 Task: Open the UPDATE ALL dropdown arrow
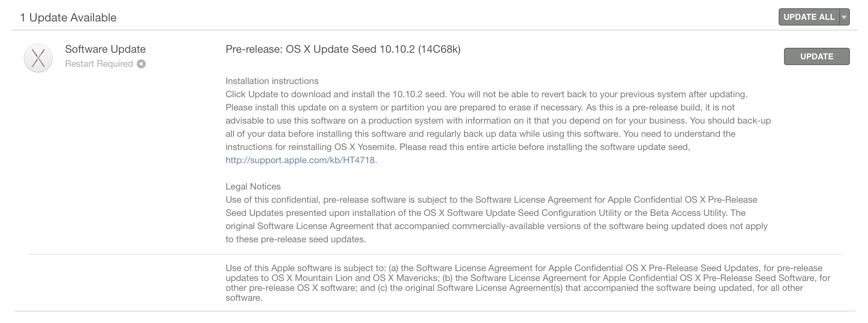844,17
